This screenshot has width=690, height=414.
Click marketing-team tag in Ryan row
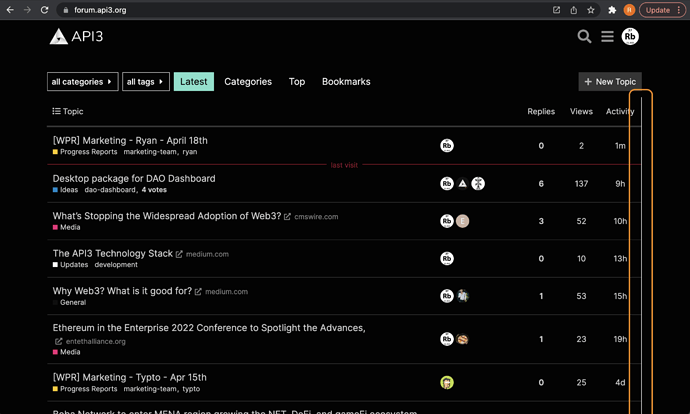point(150,152)
